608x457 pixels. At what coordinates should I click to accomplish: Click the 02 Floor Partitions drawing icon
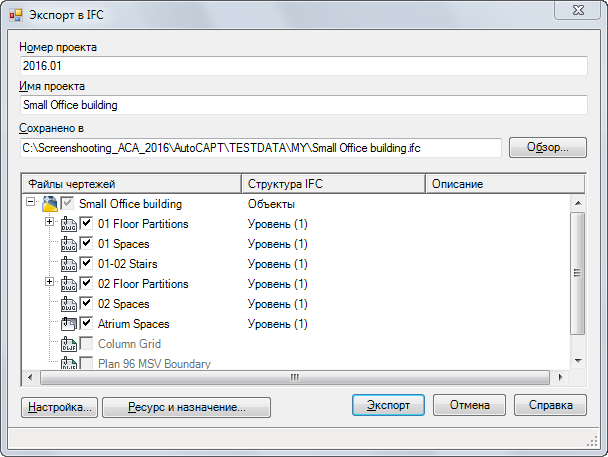pos(69,284)
